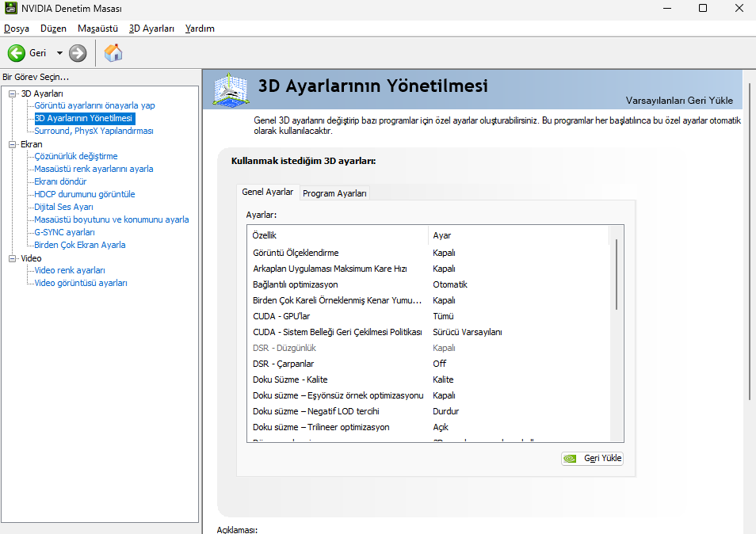Select the DSR - Çarpanlar row
This screenshot has width=756, height=534.
click(x=428, y=364)
